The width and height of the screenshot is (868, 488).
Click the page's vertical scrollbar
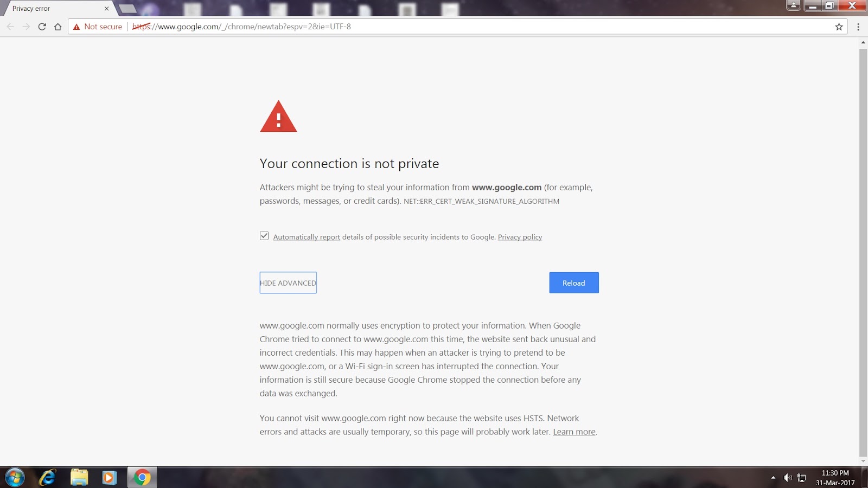pos(863,252)
